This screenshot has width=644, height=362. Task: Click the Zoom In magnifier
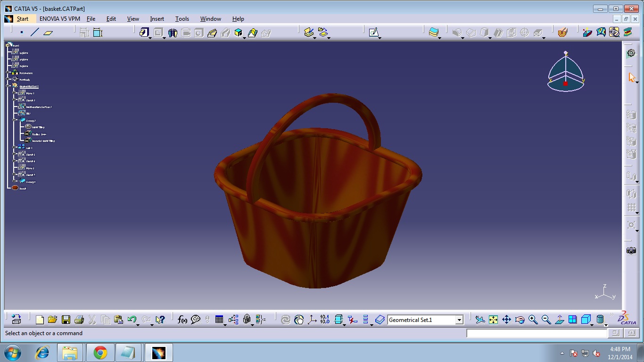click(x=533, y=320)
